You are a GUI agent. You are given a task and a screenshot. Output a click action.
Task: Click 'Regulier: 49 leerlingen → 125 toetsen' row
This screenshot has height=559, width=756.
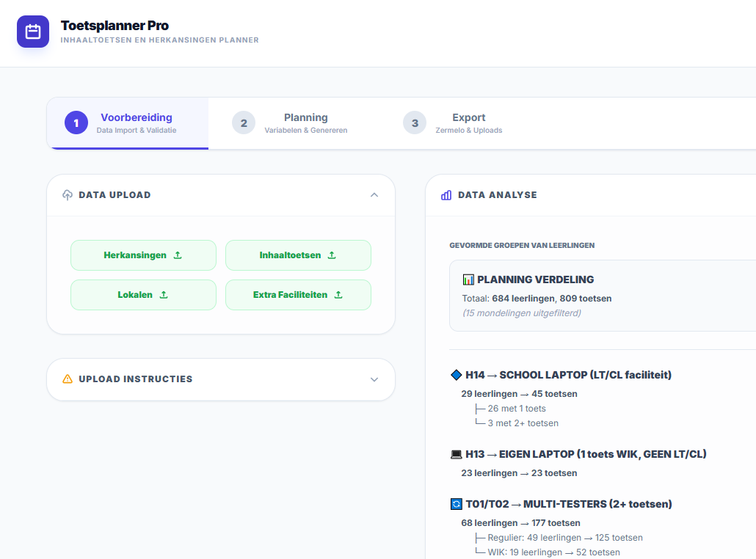(564, 538)
